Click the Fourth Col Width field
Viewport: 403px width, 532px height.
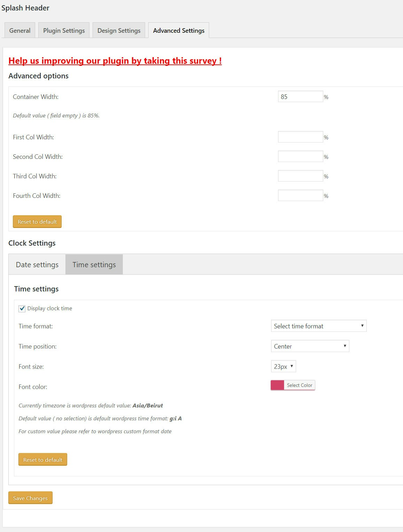coord(300,195)
